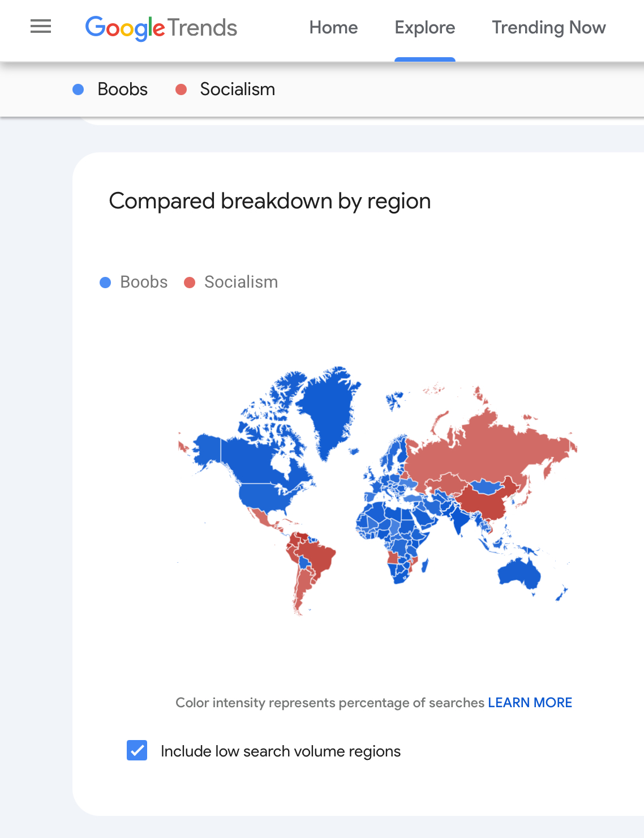Select the Boobs term in sticky header

122,89
